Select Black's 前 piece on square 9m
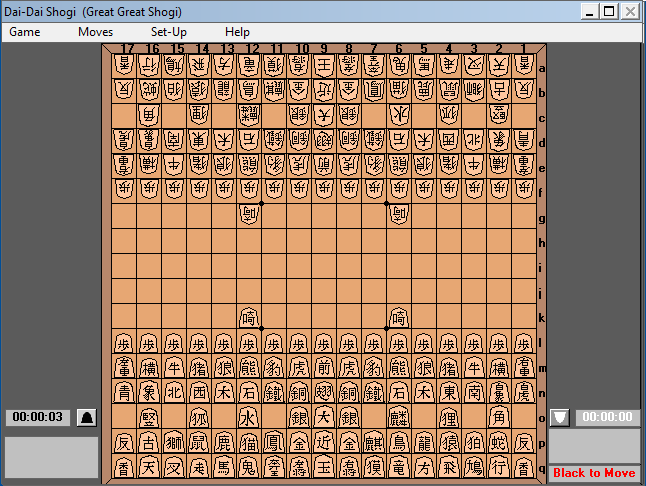The height and width of the screenshot is (486, 646). pyautogui.click(x=324, y=367)
